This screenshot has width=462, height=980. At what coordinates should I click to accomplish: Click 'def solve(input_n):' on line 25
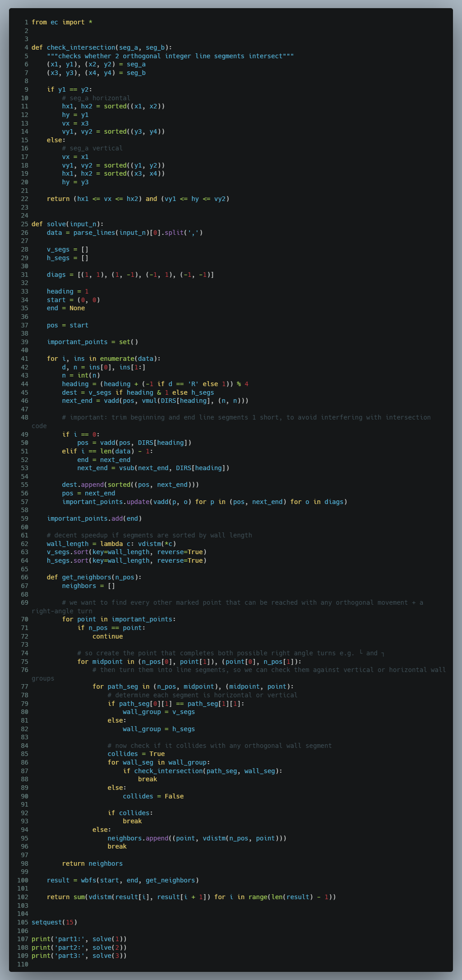(68, 224)
